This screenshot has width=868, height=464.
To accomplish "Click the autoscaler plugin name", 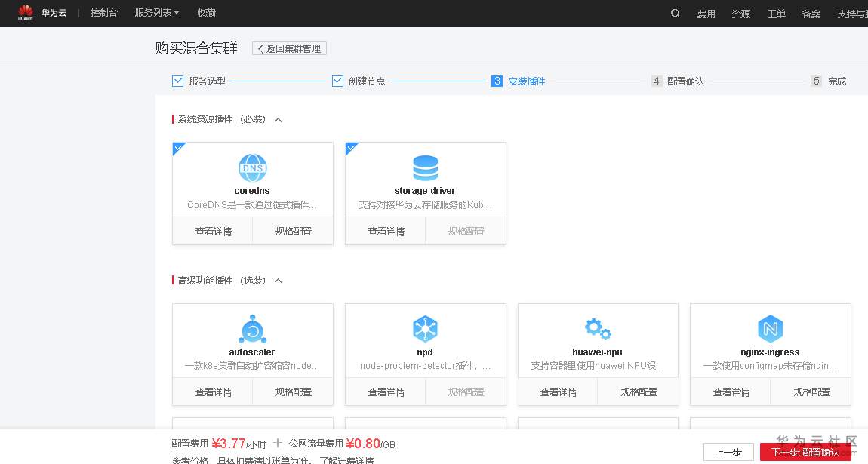I will coord(252,352).
